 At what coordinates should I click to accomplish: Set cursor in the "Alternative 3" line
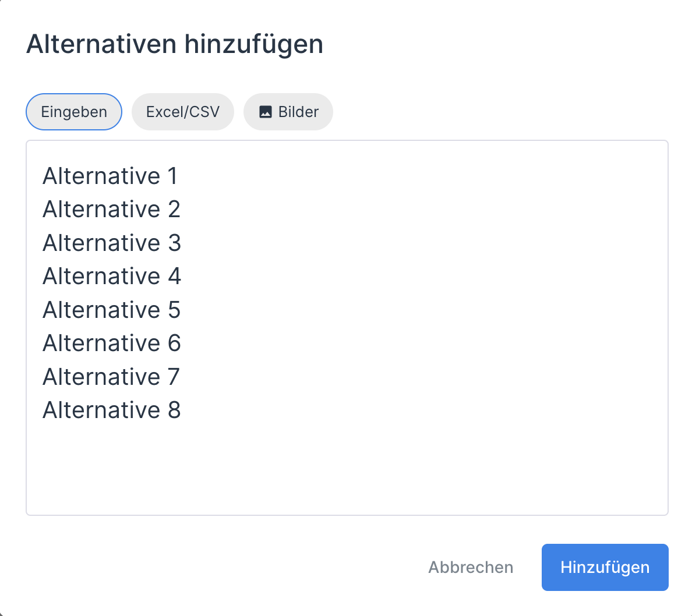(x=111, y=243)
